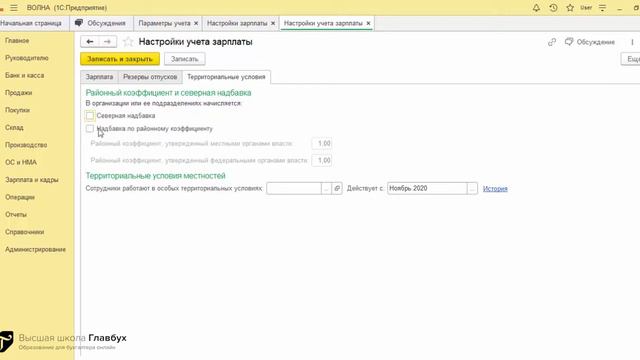
Task: Click Действует с date field Ноябрь 2020
Action: [x=427, y=188]
